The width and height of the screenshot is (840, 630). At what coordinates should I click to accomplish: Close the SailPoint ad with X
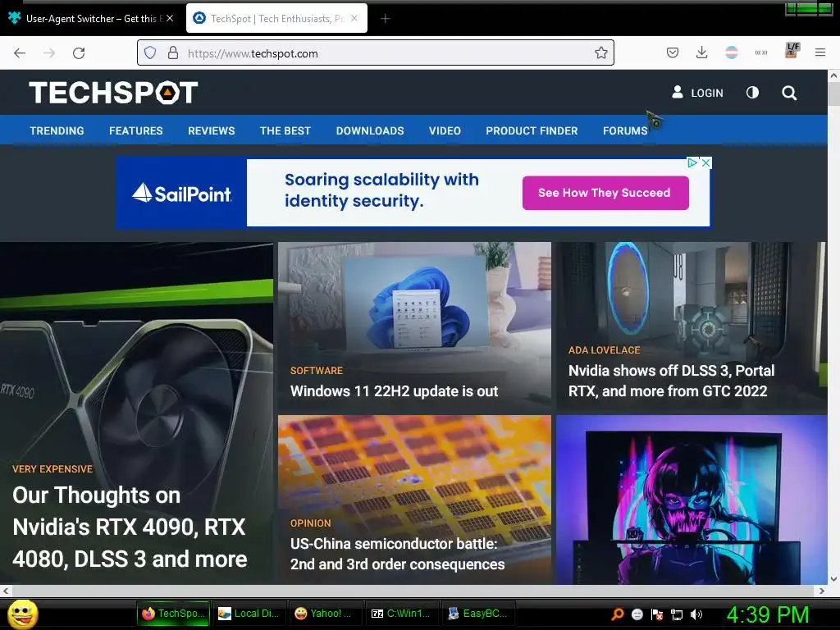[706, 163]
